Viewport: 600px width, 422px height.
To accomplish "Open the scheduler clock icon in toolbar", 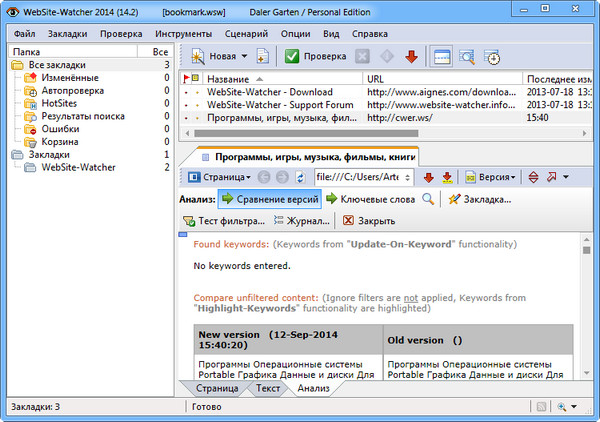I will [493, 56].
